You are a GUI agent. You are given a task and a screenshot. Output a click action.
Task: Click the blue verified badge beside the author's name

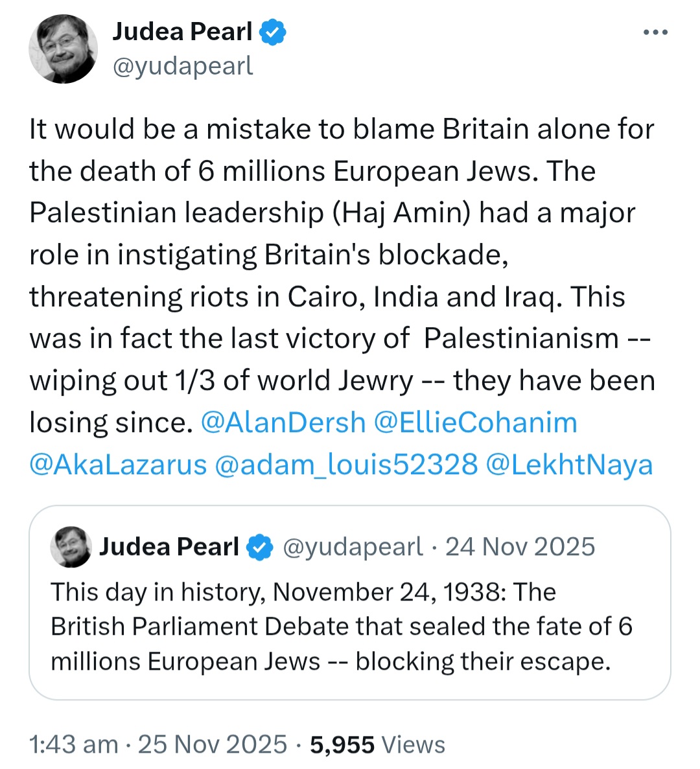[272, 32]
